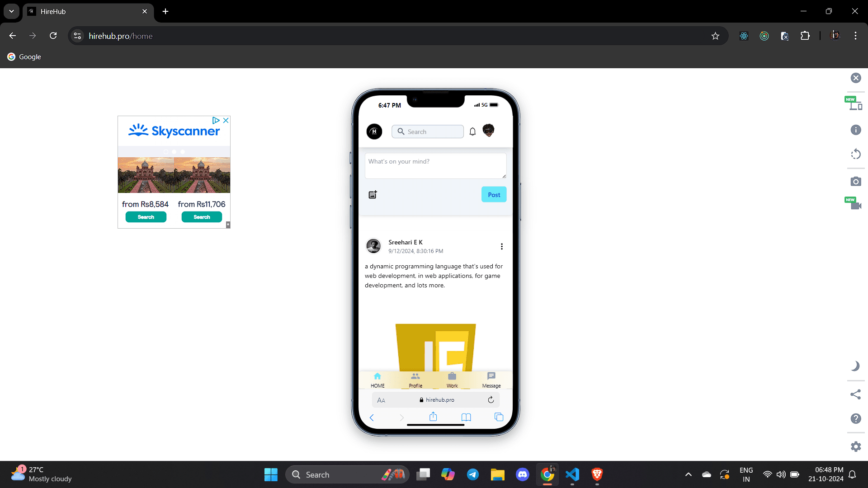
Task: Close the Skyscanner ad
Action: (226, 120)
